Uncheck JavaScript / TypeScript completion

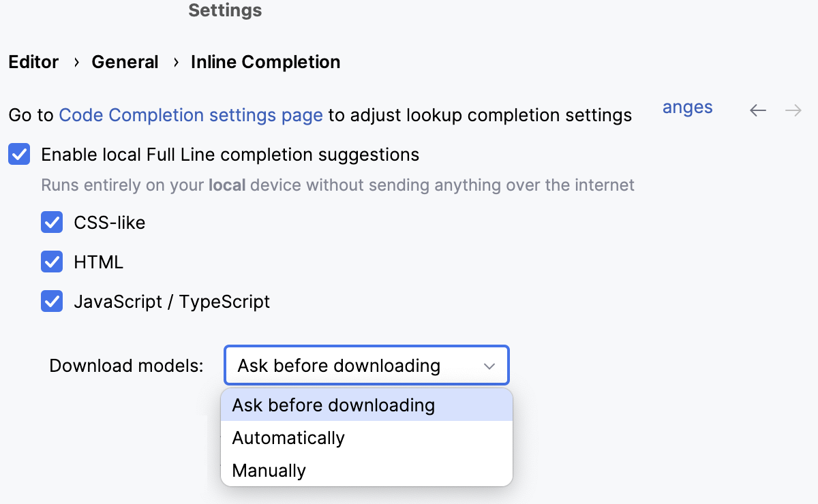click(x=52, y=301)
